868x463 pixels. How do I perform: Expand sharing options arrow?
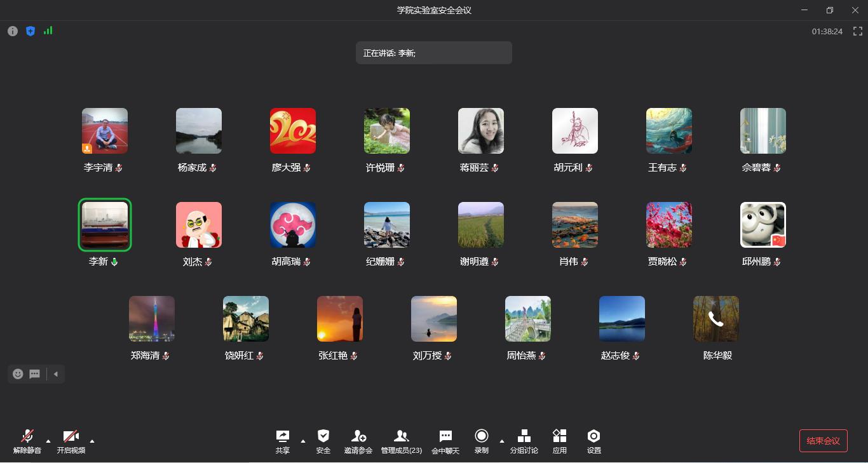coord(303,441)
